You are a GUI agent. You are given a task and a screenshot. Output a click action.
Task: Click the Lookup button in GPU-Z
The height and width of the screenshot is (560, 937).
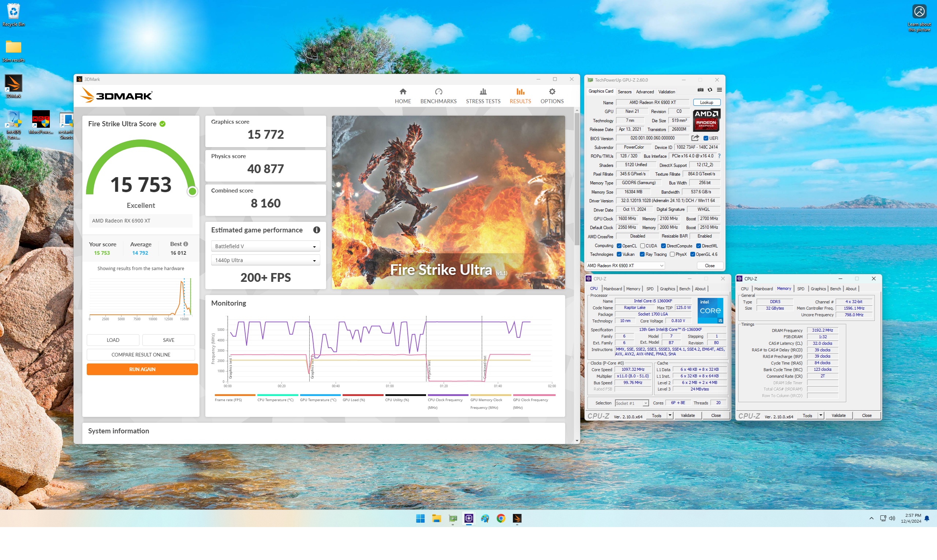pos(706,102)
